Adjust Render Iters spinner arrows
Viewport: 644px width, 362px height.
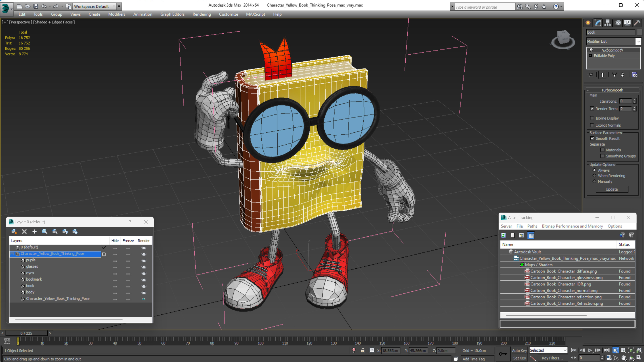coord(634,108)
